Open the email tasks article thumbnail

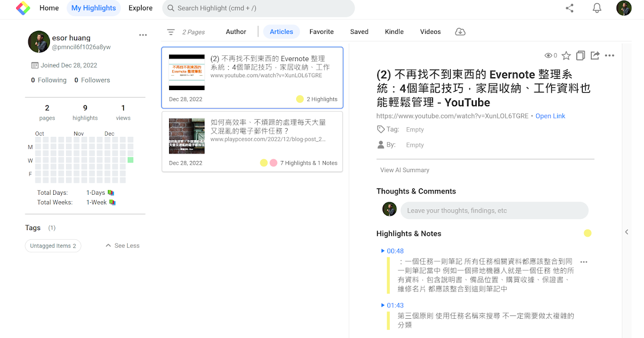(187, 136)
